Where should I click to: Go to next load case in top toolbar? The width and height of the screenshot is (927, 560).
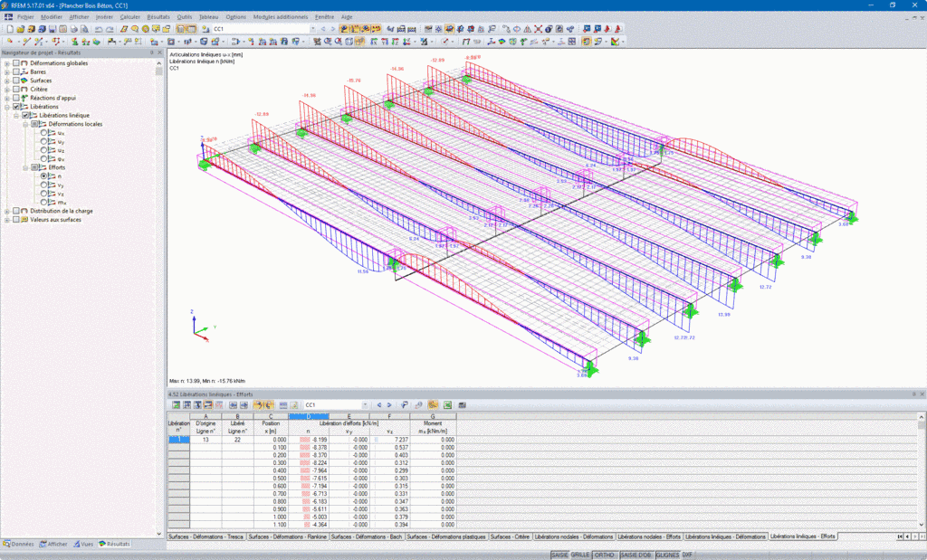click(x=332, y=28)
